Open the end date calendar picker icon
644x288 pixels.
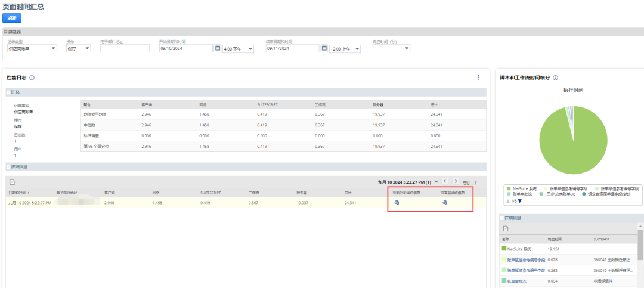(324, 48)
